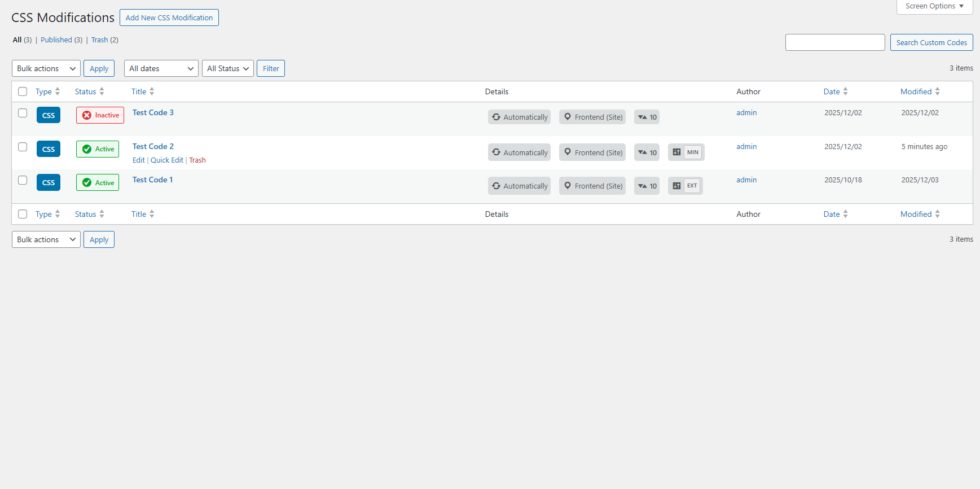Screen dimensions: 980x489
Task: Open the All dates filter dropdown
Action: pos(161,68)
